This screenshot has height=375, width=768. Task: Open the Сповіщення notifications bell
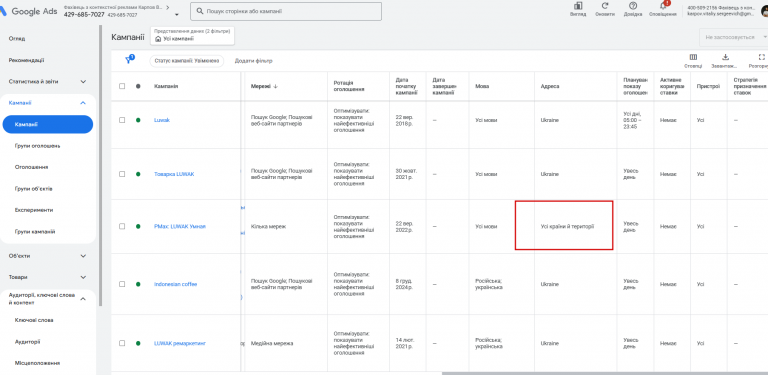pos(663,6)
